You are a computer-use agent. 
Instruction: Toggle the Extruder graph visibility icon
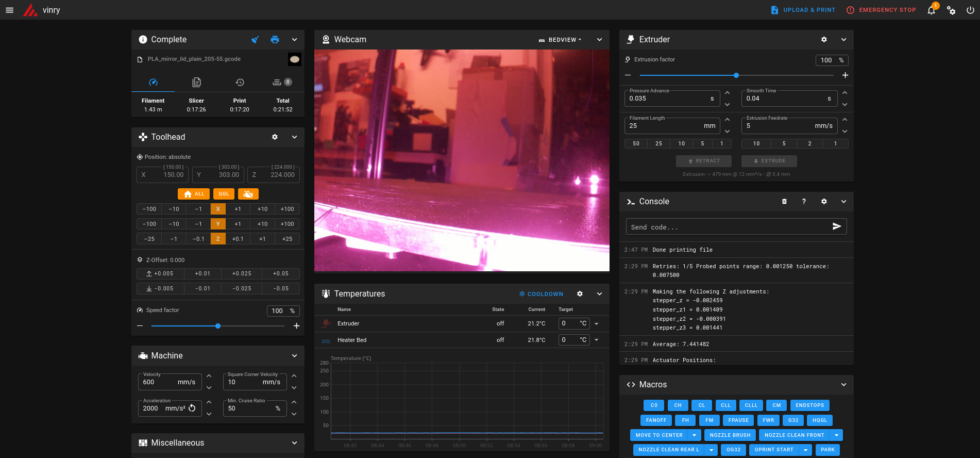(x=326, y=323)
